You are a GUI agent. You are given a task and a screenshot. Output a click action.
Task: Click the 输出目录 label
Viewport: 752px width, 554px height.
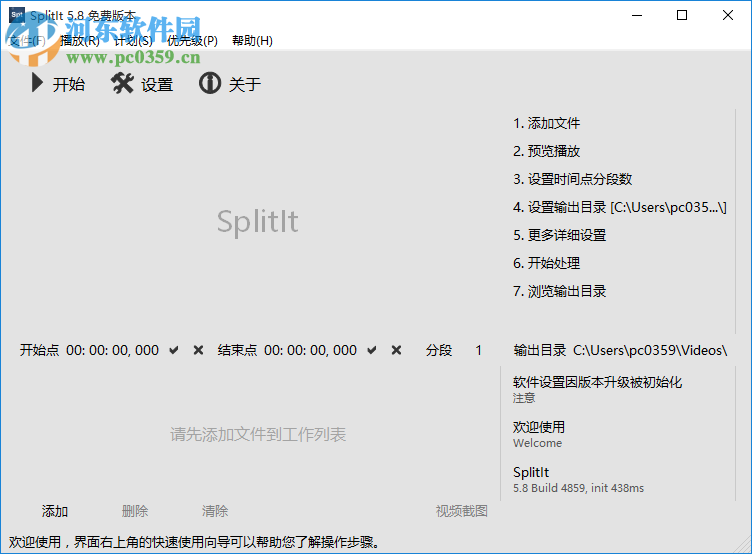(x=540, y=351)
